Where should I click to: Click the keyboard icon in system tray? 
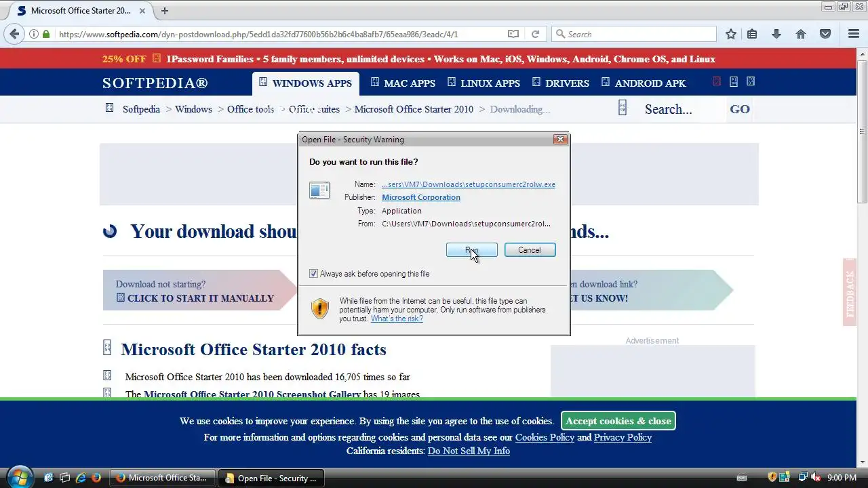coord(742,478)
